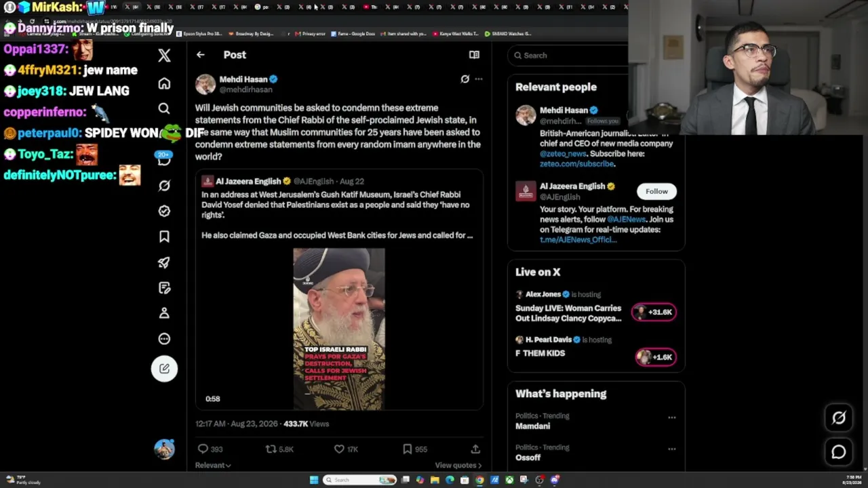Open the Ossoff trending topic
868x488 pixels.
[x=528, y=457]
